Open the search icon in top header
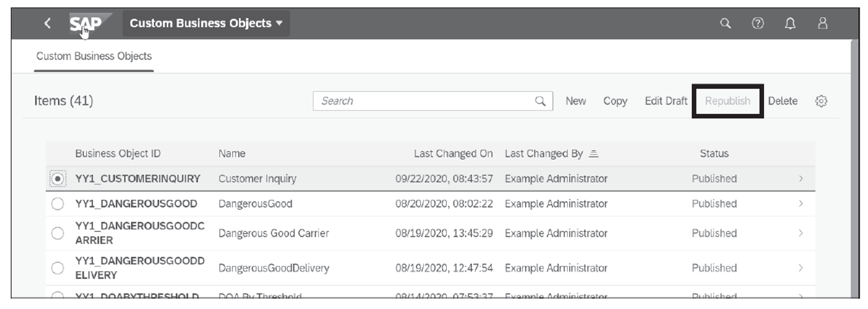868x309 pixels. (725, 23)
